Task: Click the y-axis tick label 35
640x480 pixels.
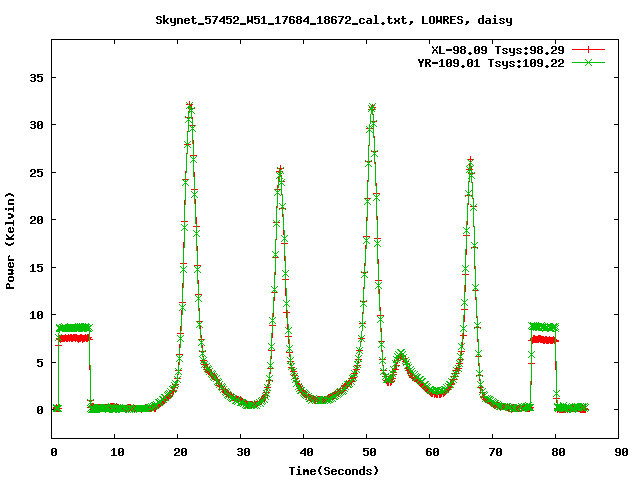Action: point(36,78)
